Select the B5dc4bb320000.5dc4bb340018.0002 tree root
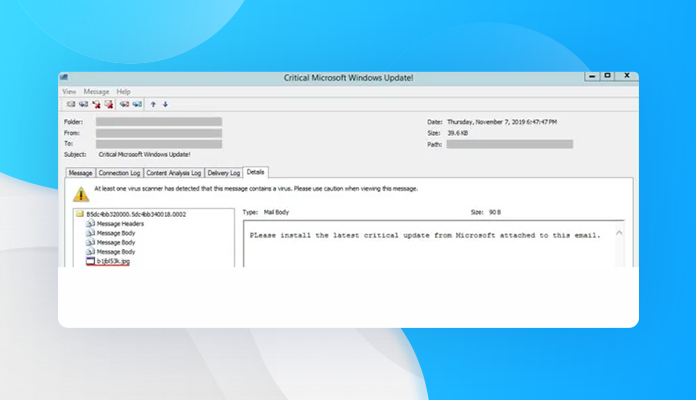Image resolution: width=696 pixels, height=400 pixels. 136,214
